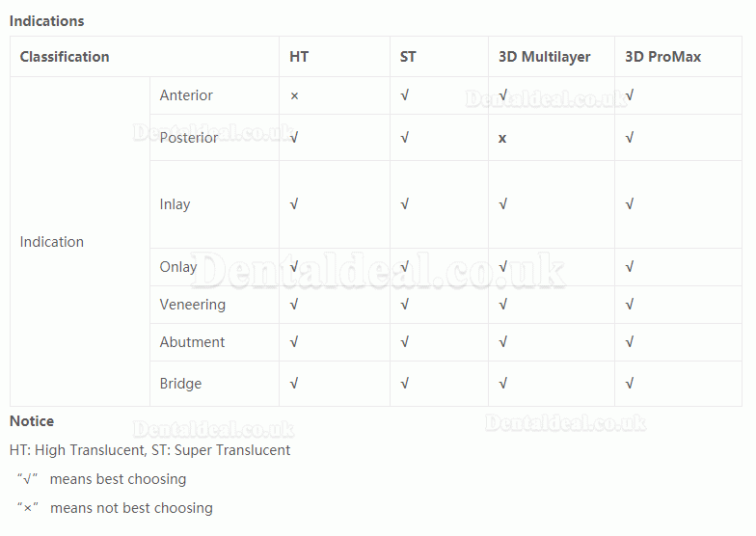Click the ST Abutment check mark
This screenshot has width=756, height=536.
[x=405, y=341]
